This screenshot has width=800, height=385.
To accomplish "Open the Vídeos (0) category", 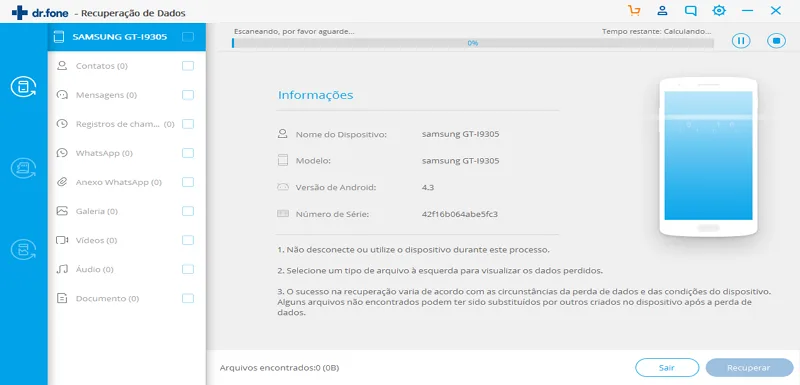I will tap(96, 240).
